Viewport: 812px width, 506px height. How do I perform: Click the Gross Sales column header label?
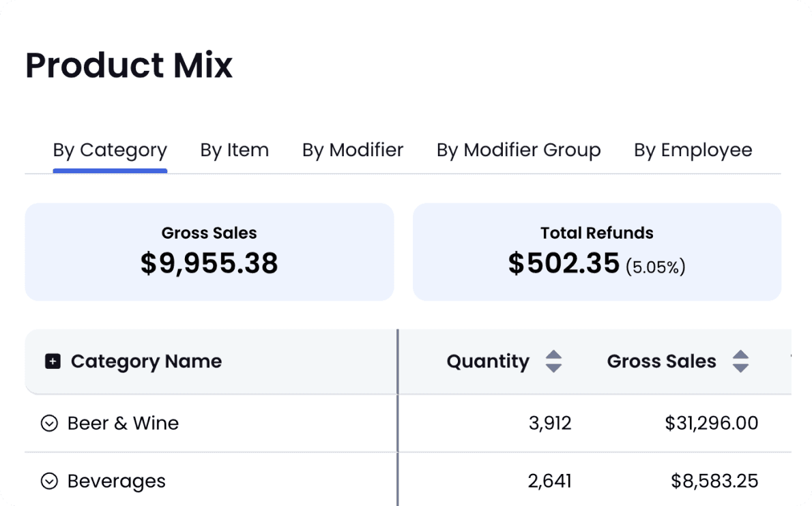(x=661, y=361)
